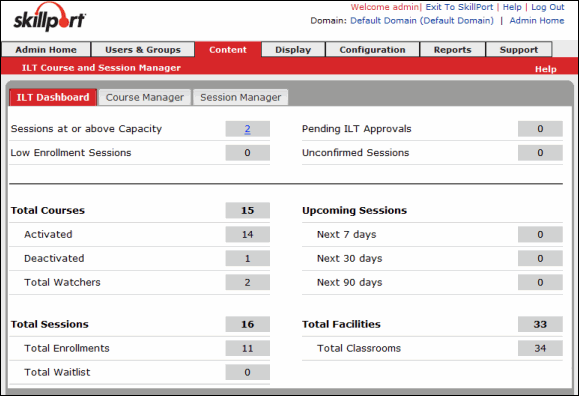This screenshot has width=579, height=396.
Task: Click the Total Sessions value 16
Action: point(247,324)
